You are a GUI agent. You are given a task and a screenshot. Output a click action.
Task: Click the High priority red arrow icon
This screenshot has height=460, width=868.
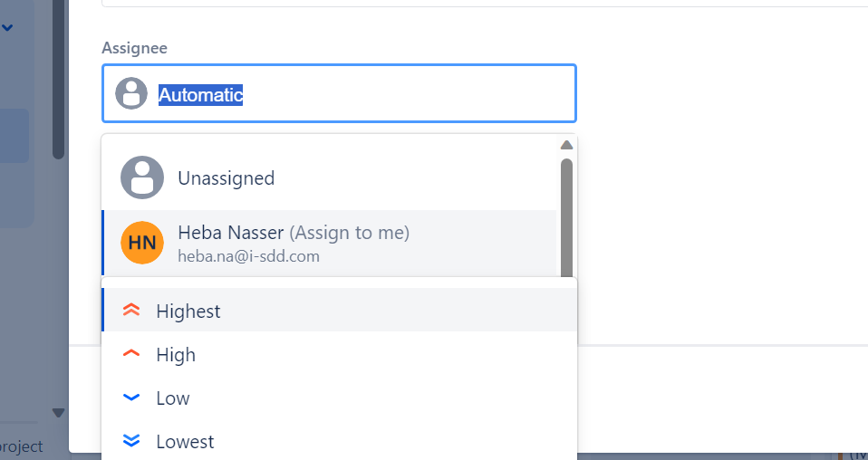pyautogui.click(x=131, y=353)
